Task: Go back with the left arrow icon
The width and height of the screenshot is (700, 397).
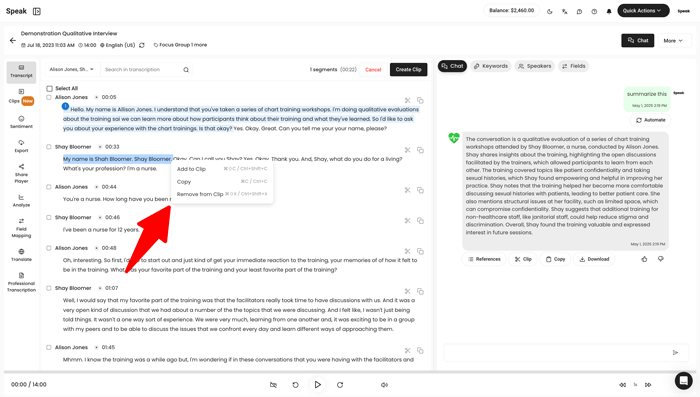Action: [x=12, y=40]
